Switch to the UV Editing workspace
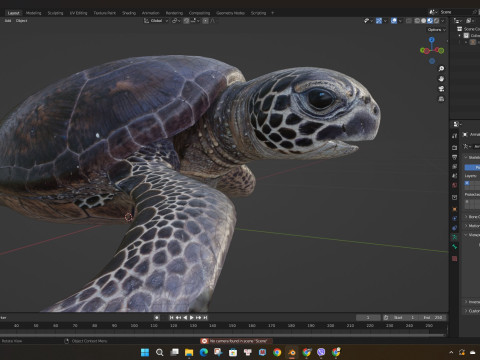The image size is (480, 360). [78, 13]
